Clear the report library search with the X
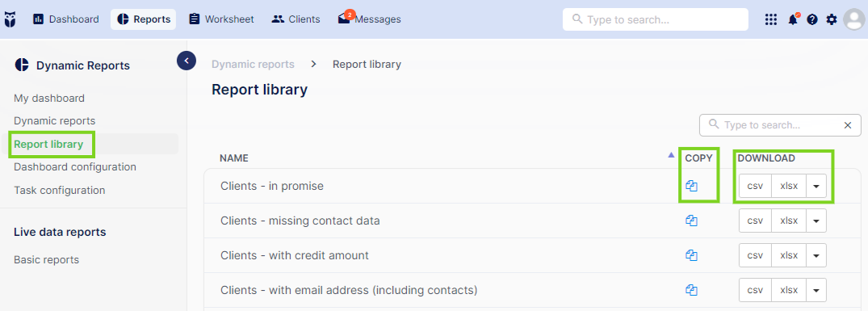This screenshot has height=311, width=868. pos(848,125)
